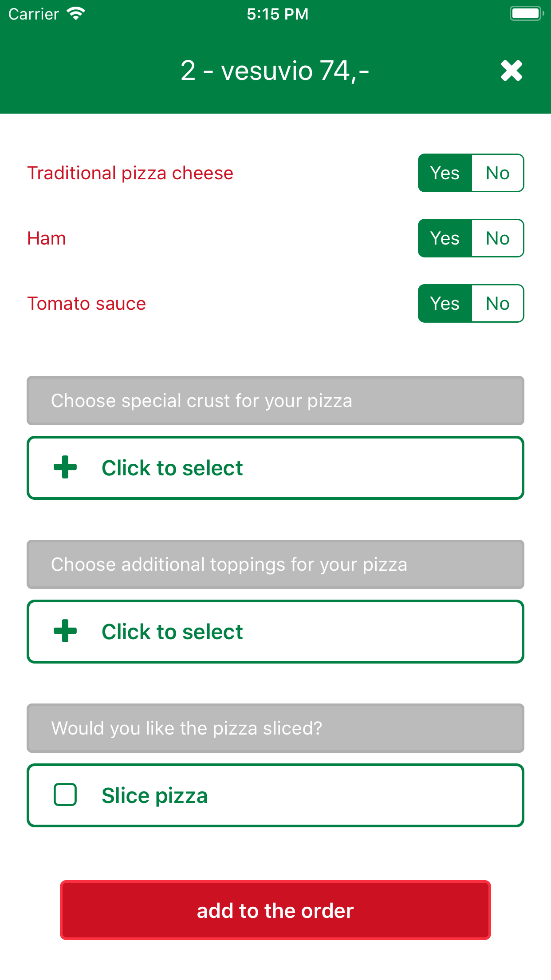Click the plus icon under additional toppings
Image resolution: width=551 pixels, height=980 pixels.
coord(65,631)
